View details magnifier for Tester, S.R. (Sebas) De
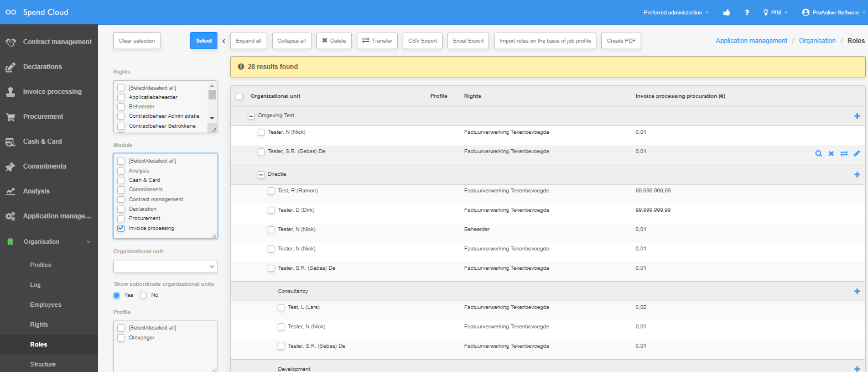Screen dimensions: 868x372 click(819, 154)
